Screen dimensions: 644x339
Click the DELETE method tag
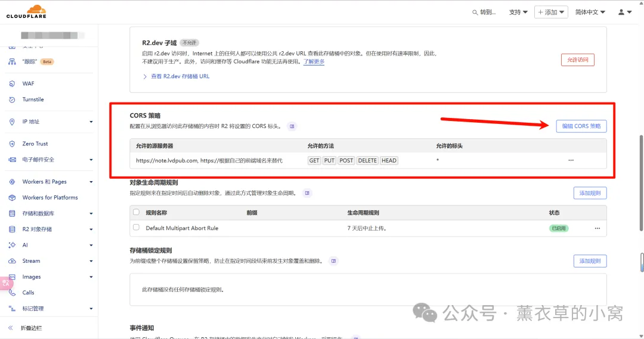point(367,160)
